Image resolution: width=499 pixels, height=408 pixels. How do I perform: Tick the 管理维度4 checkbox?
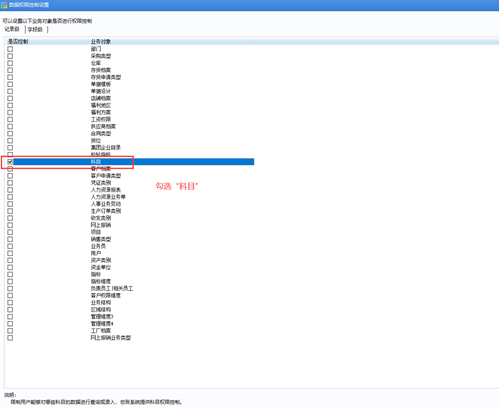[x=10, y=324]
